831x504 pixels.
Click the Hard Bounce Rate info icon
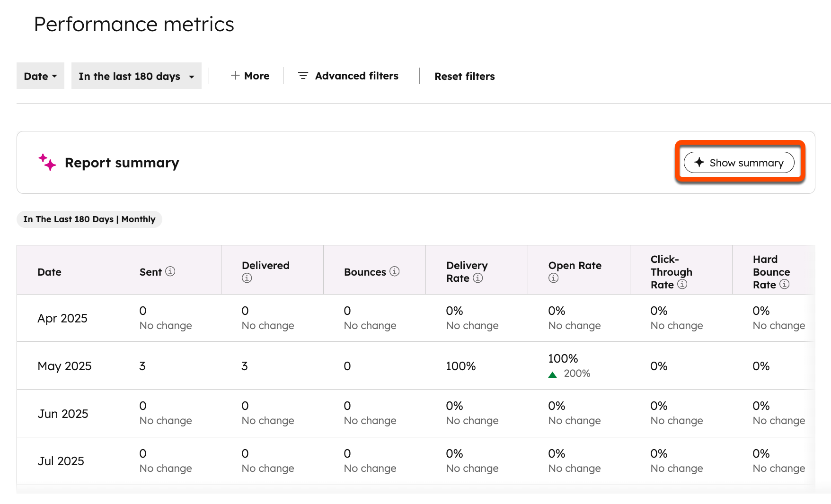[784, 284]
